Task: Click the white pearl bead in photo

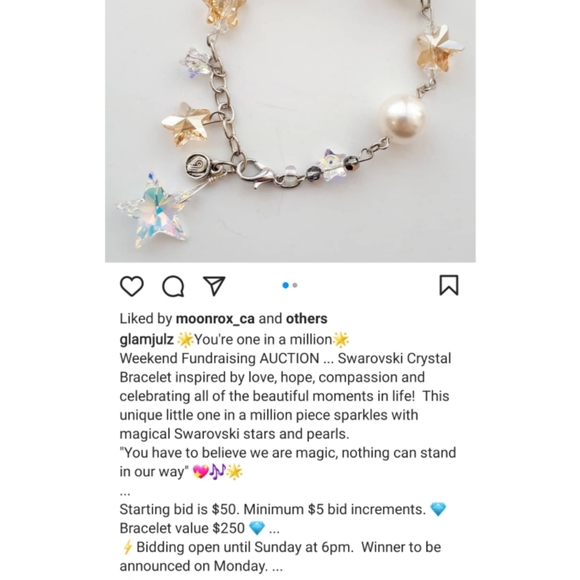Action: coord(401,117)
